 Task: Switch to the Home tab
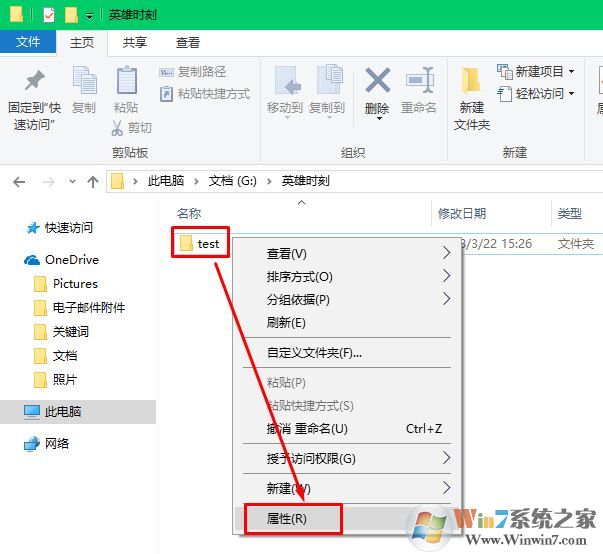coord(82,42)
